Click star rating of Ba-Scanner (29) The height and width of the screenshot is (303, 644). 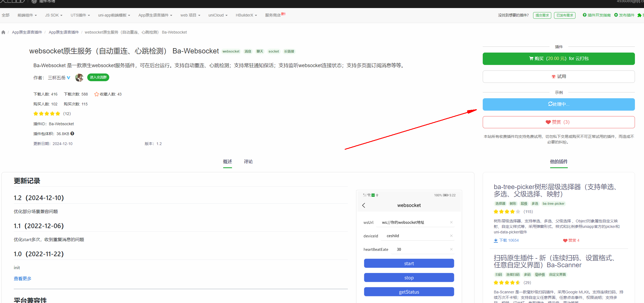tap(507, 283)
